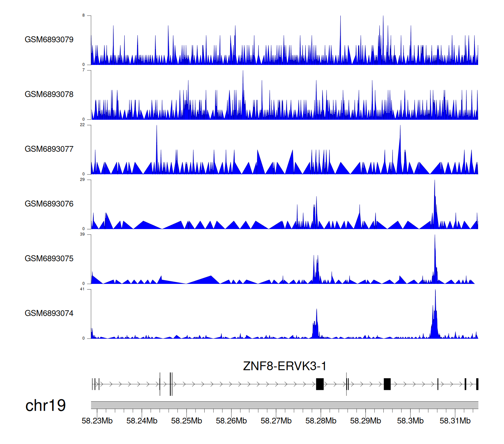Select the GSM6893076 track label
The width and height of the screenshot is (504, 444).
coord(49,204)
